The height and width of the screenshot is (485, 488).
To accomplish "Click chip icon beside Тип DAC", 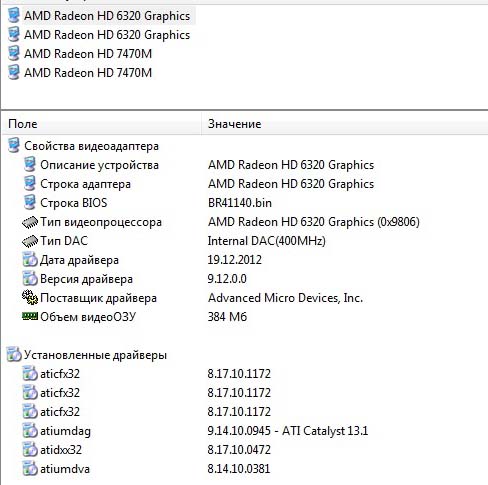I will pos(30,241).
